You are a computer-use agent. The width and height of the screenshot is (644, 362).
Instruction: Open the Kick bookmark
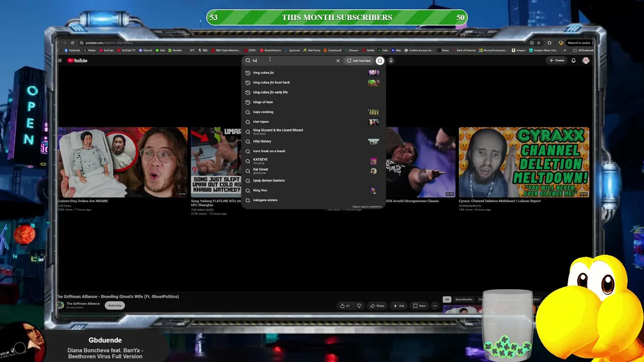coord(161,50)
